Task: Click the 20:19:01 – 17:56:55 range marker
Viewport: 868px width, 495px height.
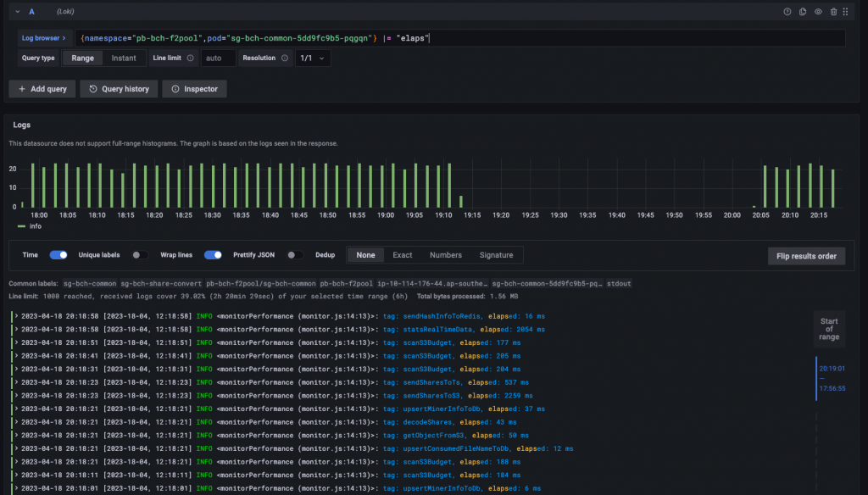Action: click(832, 378)
